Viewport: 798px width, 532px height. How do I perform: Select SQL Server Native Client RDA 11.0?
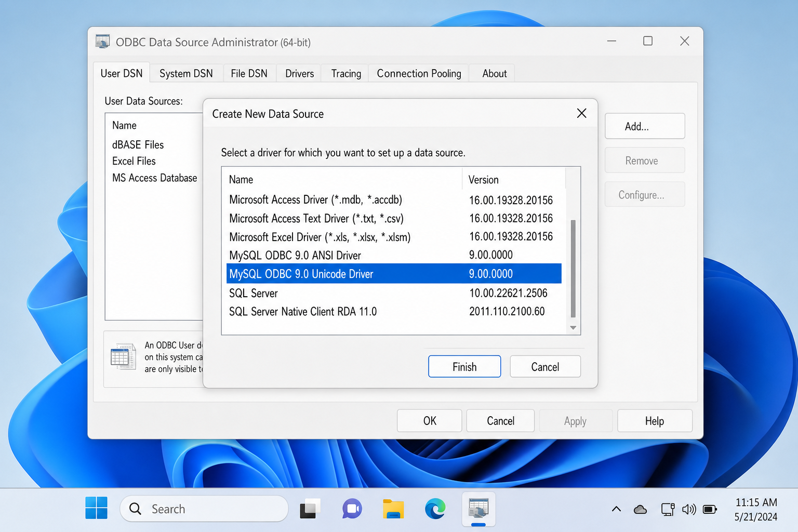tap(394, 311)
